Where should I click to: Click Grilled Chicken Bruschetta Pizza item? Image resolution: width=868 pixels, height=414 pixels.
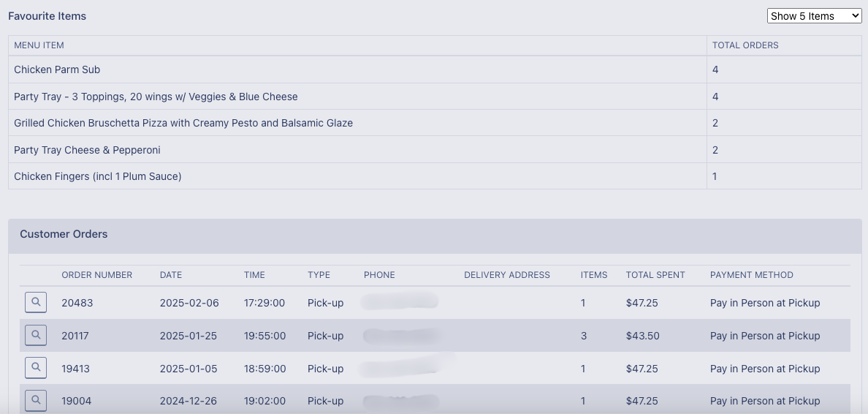(183, 123)
